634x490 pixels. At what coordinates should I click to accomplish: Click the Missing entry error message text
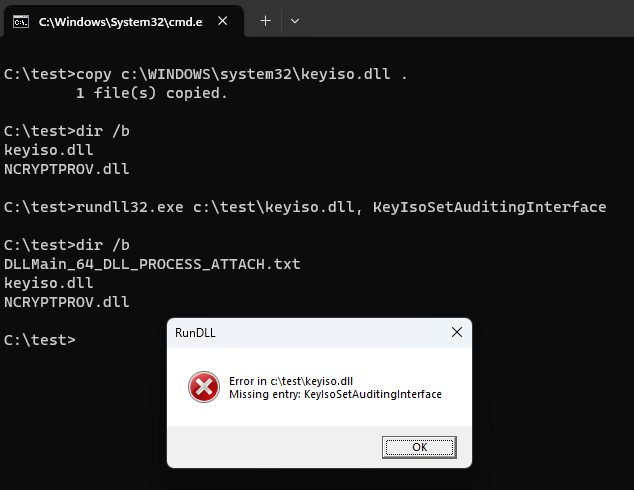[x=335, y=394]
